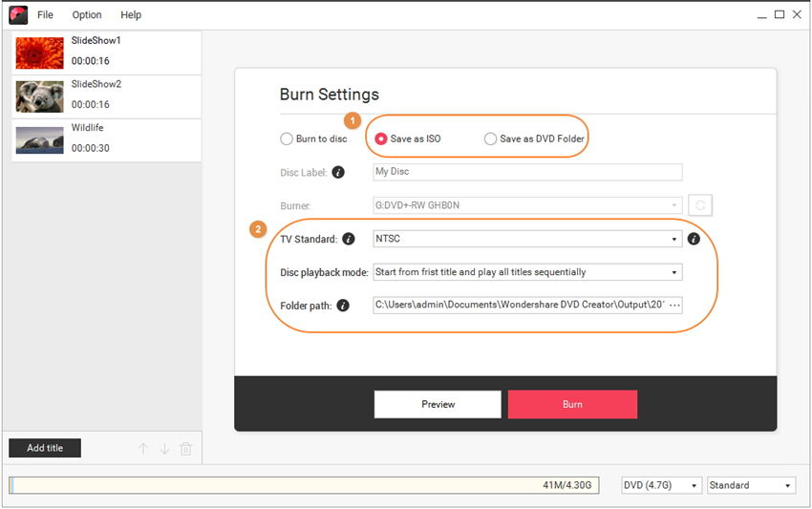The image size is (812, 509).
Task: Click info icon beside TV Standard label
Action: pos(349,239)
